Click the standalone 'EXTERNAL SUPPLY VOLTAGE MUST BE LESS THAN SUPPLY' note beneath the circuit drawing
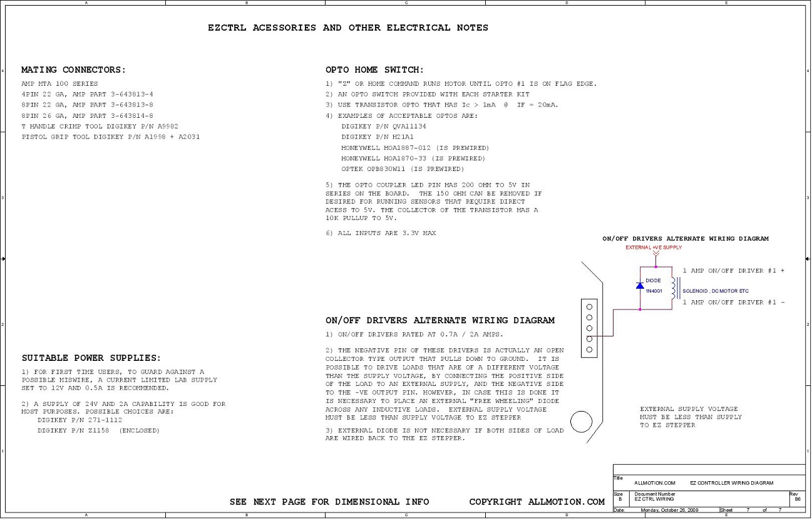 691,417
